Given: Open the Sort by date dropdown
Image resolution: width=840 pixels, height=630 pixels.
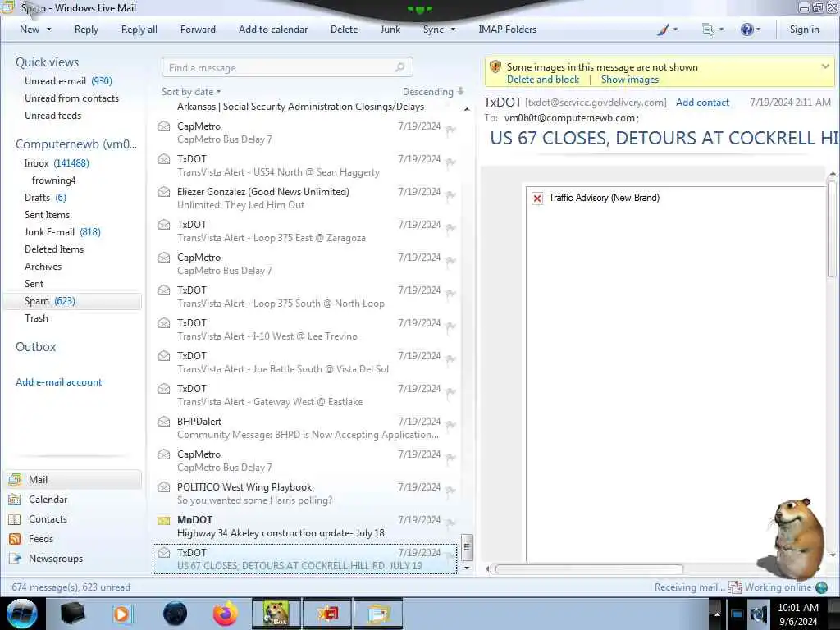Looking at the screenshot, I should (191, 92).
